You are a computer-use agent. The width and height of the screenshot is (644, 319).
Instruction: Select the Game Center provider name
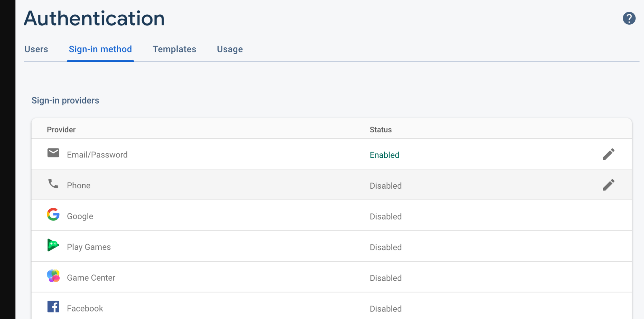click(91, 278)
